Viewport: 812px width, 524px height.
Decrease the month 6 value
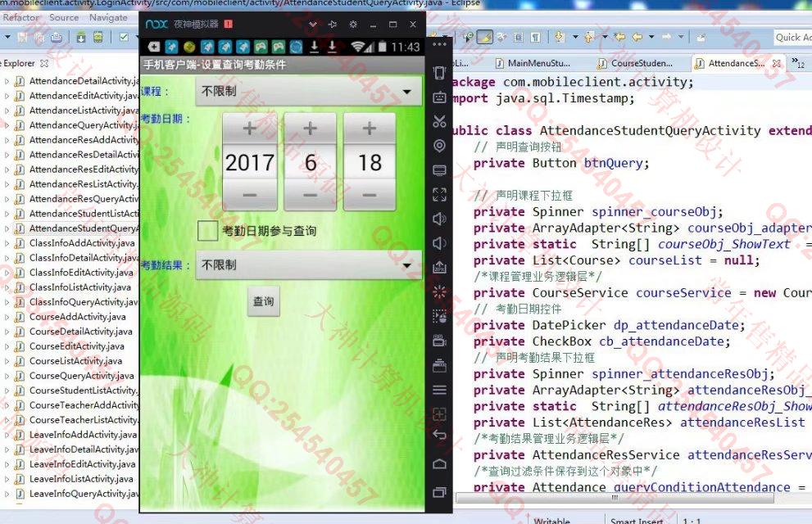(x=311, y=195)
